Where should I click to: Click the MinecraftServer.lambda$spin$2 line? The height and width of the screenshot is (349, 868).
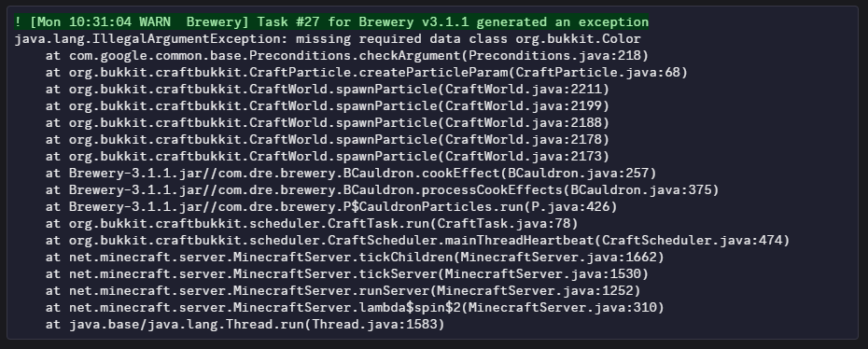pos(355,308)
